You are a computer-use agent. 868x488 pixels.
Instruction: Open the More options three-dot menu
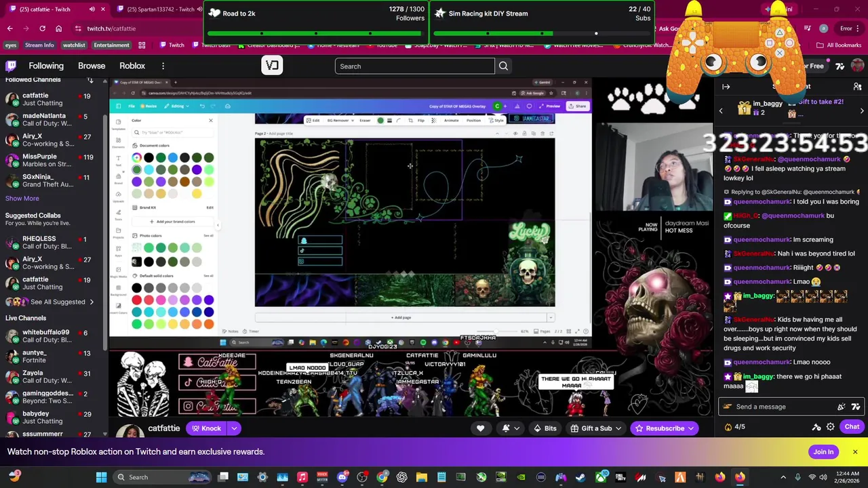pyautogui.click(x=163, y=66)
